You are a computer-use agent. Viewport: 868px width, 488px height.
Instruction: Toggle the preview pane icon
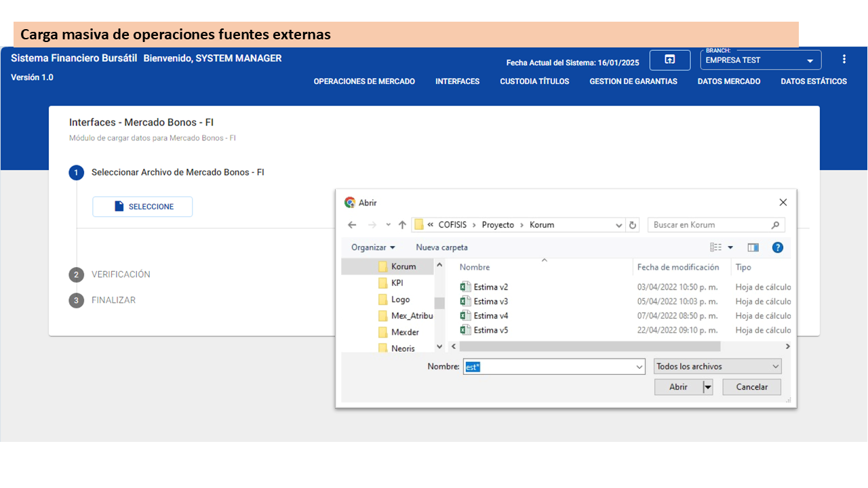pyautogui.click(x=753, y=247)
